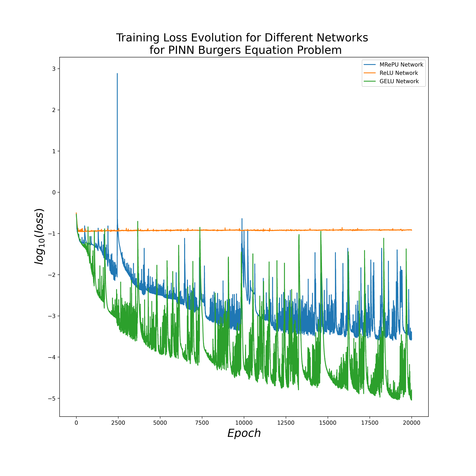Screen dimensions: 476x476
Task: Click the y-axis tick label −5
Action: click(52, 398)
